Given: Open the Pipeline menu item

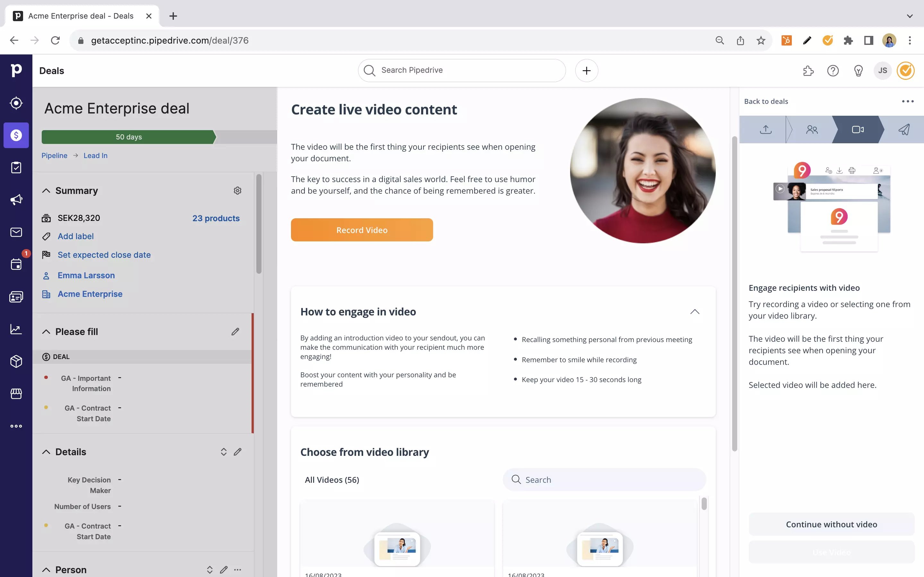Looking at the screenshot, I should pyautogui.click(x=55, y=155).
